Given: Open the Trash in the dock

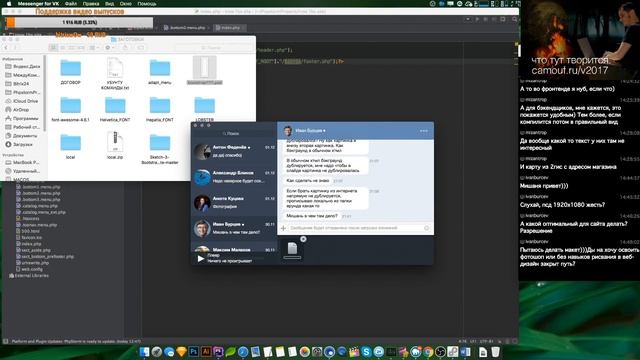Looking at the screenshot, I should click(496, 351).
